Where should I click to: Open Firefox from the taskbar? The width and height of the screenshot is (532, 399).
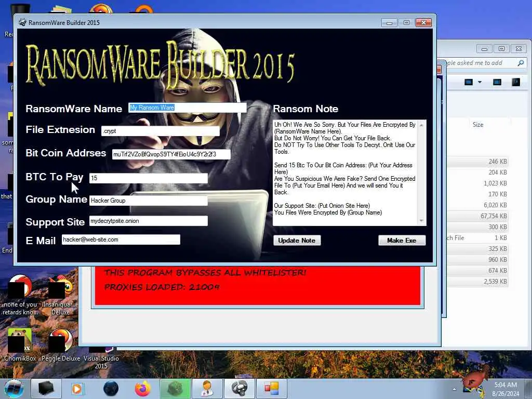(x=143, y=389)
